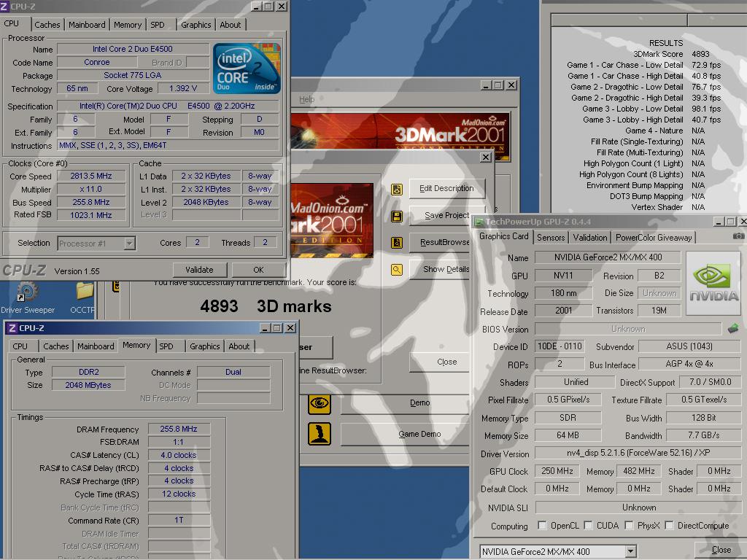Switch to Caches tab in top CPU-Z
This screenshot has height=560, width=747.
click(47, 25)
